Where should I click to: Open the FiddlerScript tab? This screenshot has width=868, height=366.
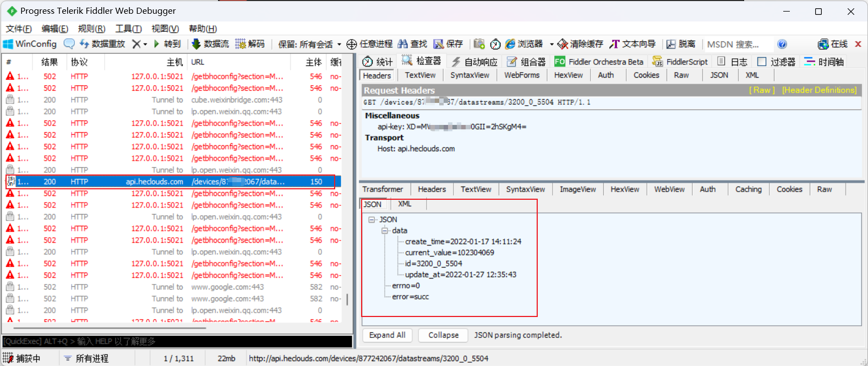(680, 62)
